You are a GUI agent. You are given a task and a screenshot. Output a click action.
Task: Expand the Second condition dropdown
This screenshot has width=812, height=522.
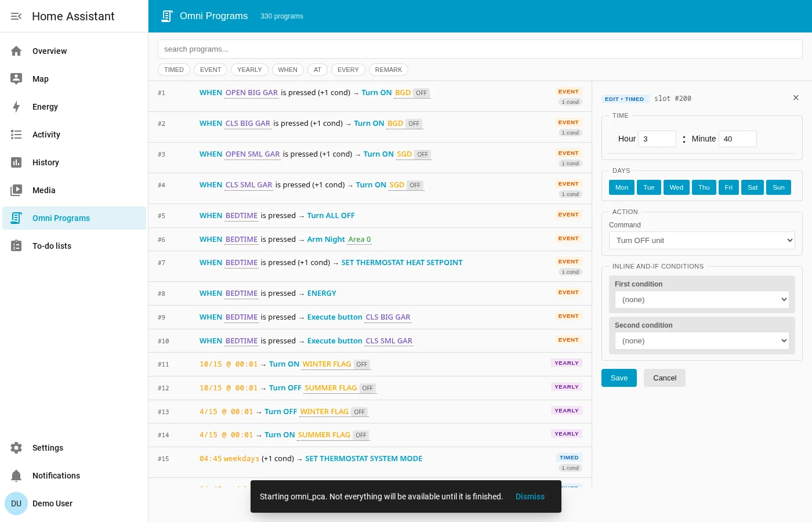pos(702,341)
